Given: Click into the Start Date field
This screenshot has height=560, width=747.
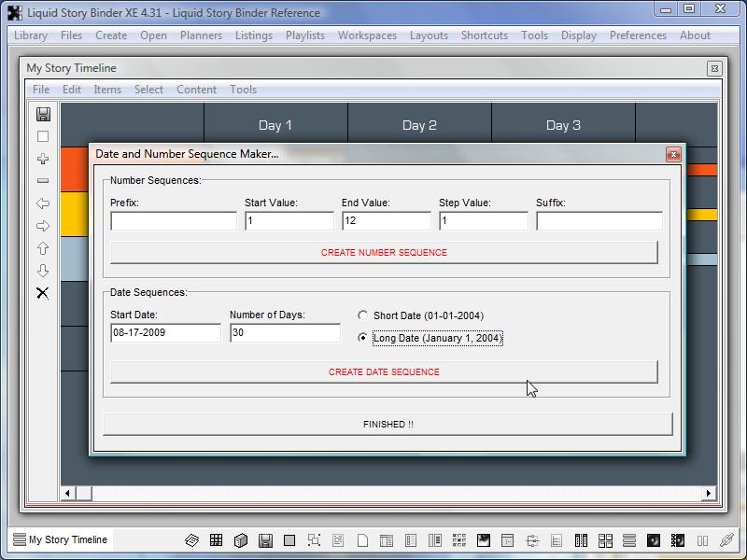Looking at the screenshot, I should point(165,333).
